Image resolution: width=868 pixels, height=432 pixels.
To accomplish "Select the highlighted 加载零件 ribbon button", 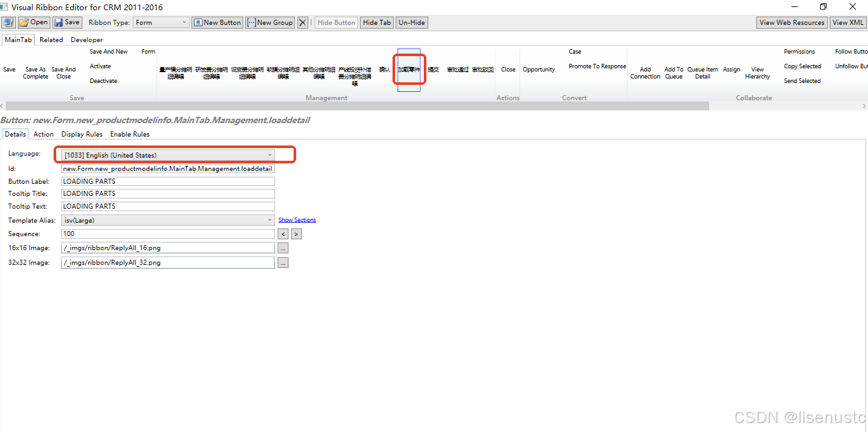I will click(x=408, y=70).
